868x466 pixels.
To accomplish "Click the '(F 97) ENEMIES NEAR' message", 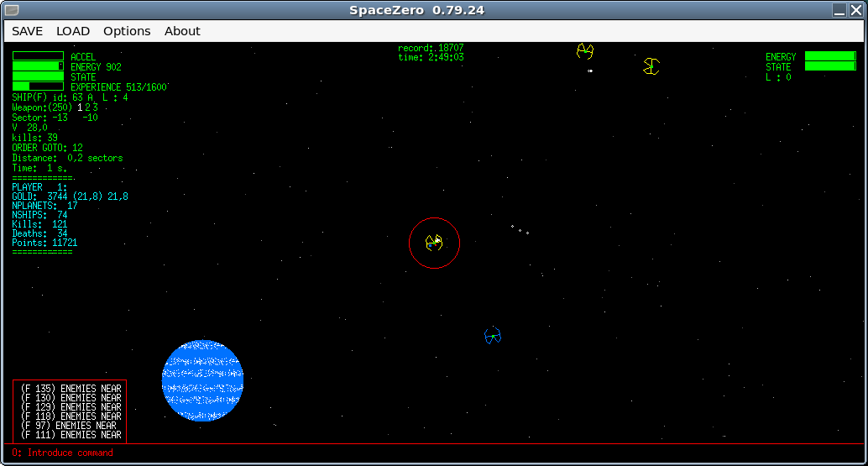I will [69, 426].
